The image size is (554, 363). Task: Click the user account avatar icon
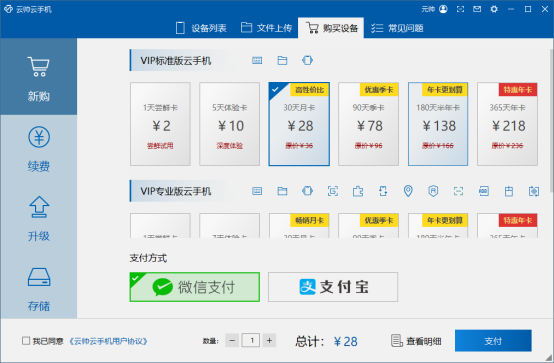pyautogui.click(x=443, y=9)
